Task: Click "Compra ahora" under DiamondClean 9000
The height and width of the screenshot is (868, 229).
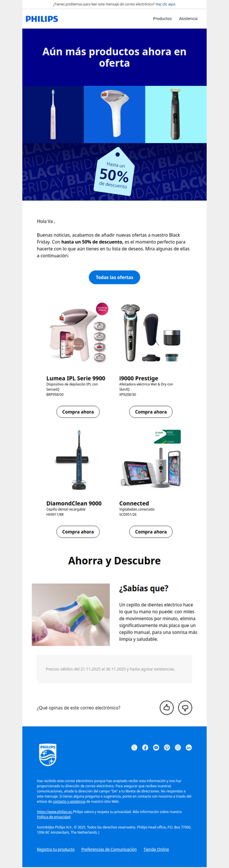Action: pyautogui.click(x=78, y=532)
